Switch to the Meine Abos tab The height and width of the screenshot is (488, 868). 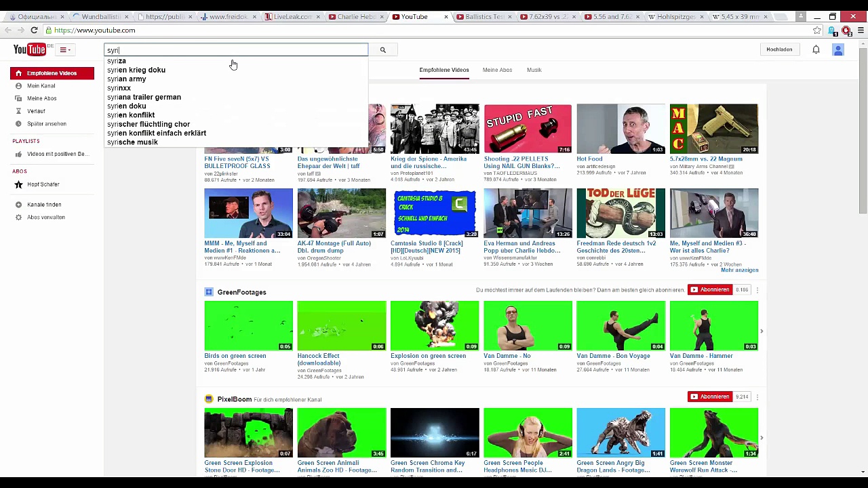[497, 70]
